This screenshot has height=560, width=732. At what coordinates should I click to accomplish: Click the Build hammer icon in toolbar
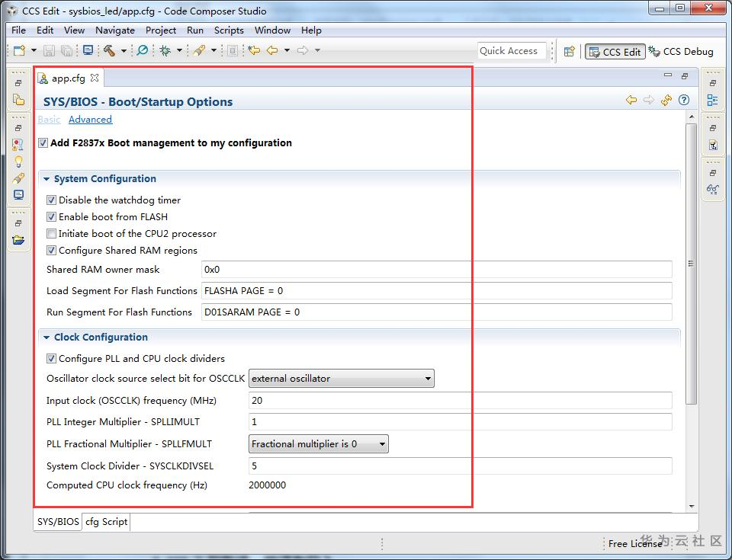[x=110, y=51]
